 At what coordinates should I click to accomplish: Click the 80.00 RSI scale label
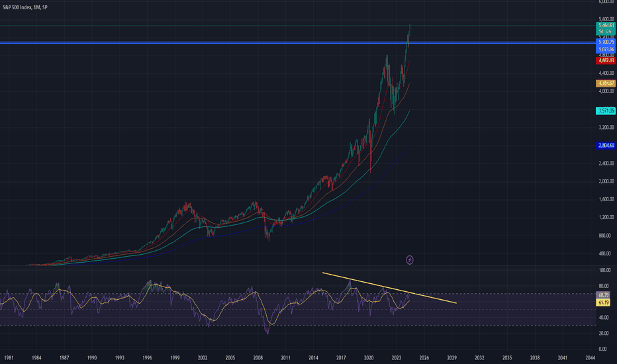[605, 286]
